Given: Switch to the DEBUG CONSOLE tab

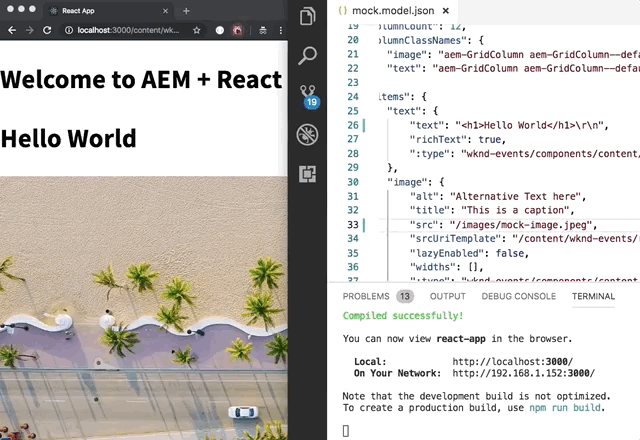Looking at the screenshot, I should pos(518,296).
